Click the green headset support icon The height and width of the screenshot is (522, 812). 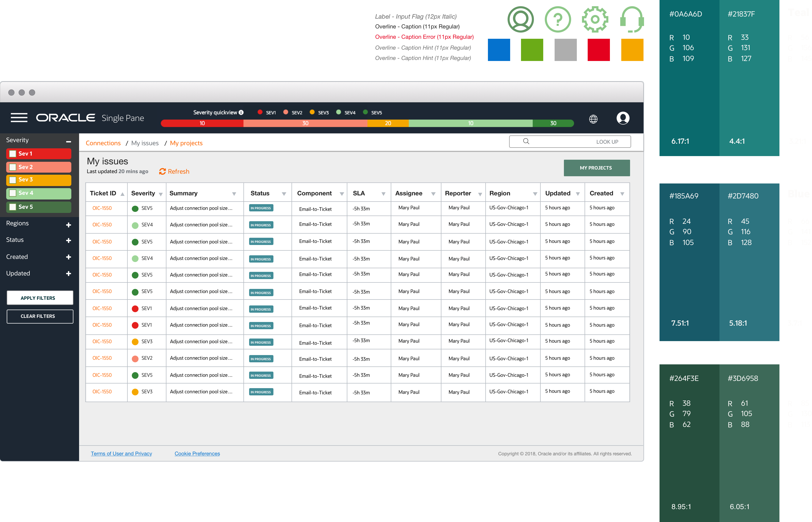pos(632,19)
